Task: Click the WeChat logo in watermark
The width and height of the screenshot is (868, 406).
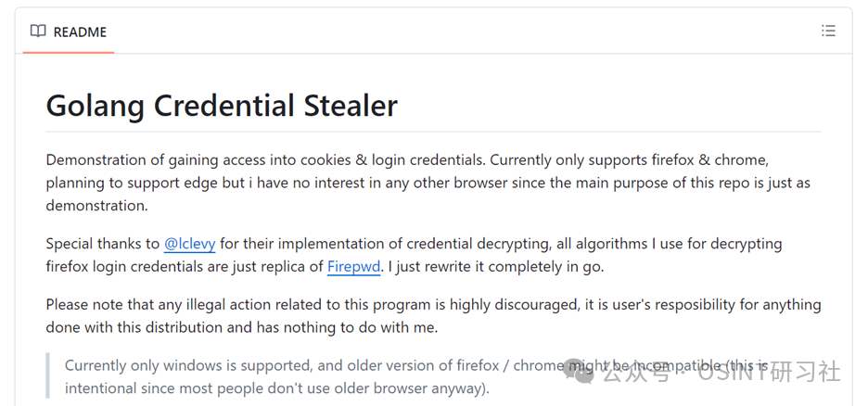Action: coord(579,371)
